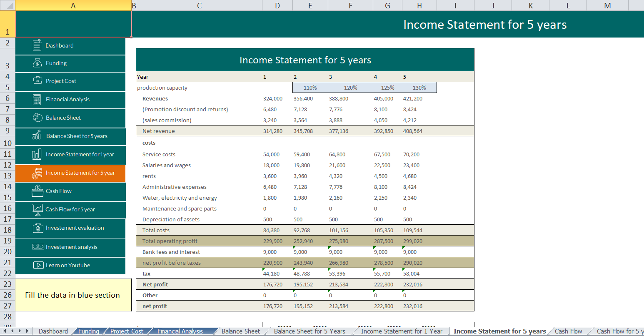Open the Cash Flow for 5 year icon
The image size is (644, 336).
pyautogui.click(x=38, y=209)
